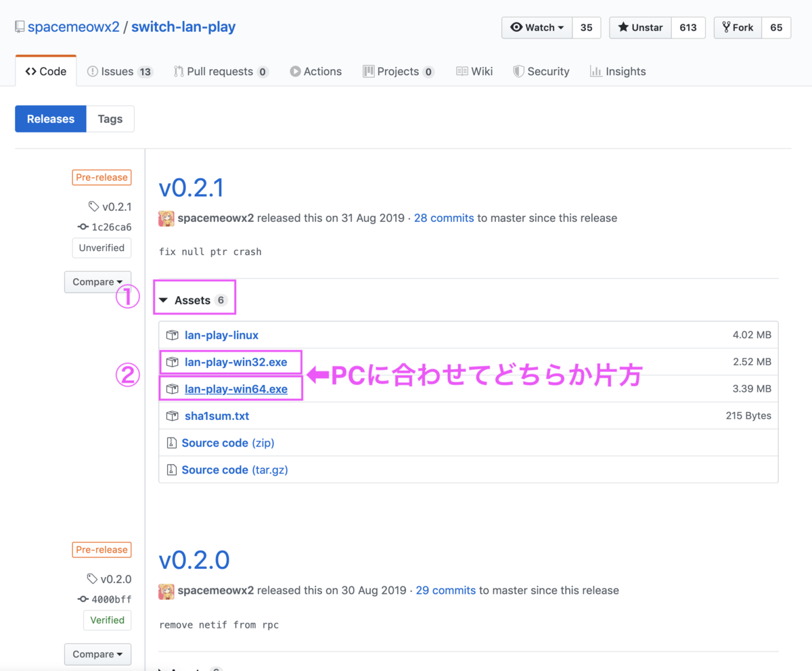Click package icon beside lan-play-win32.exe

pos(173,362)
